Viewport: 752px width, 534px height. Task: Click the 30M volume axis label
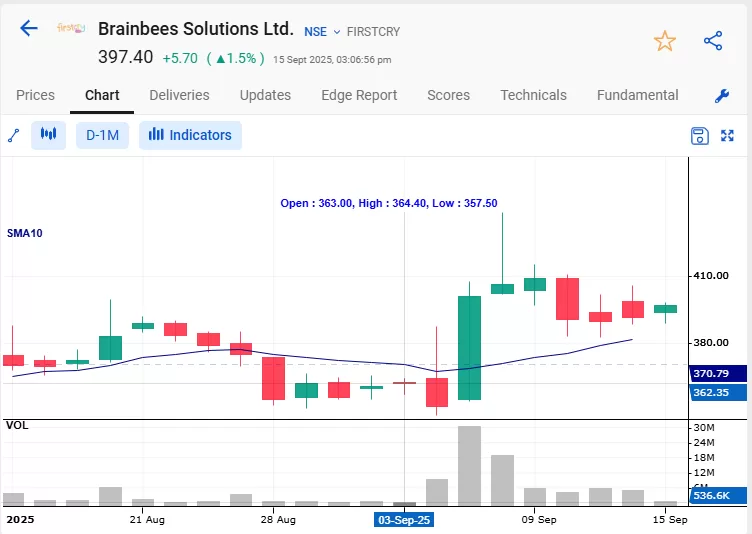[704, 427]
